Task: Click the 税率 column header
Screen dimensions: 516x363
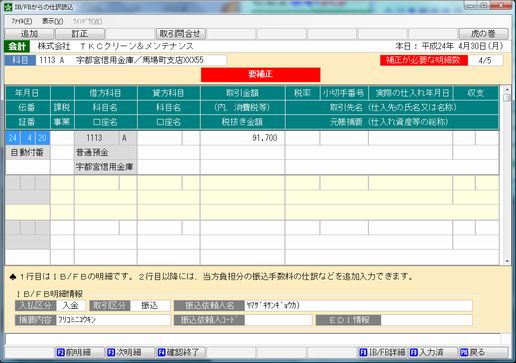Action: tap(302, 93)
